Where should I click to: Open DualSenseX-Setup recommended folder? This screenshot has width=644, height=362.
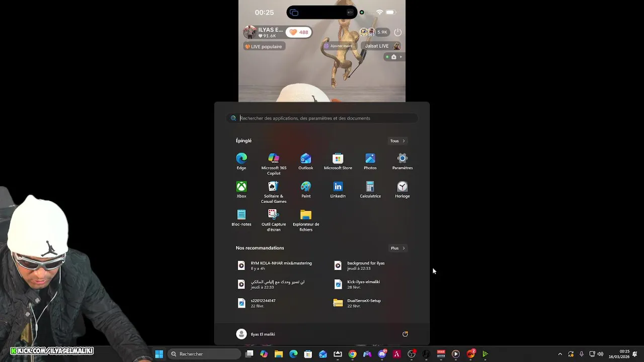tap(358, 303)
